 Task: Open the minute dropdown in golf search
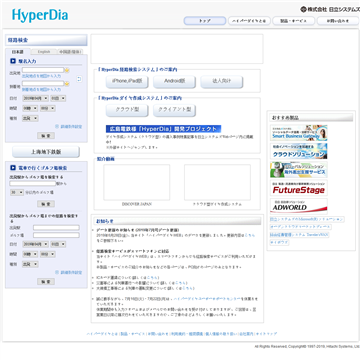tap(48, 254)
